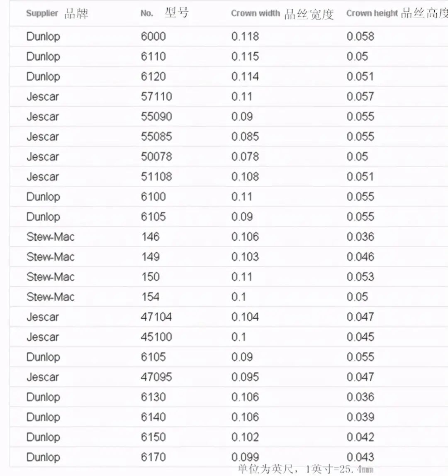Select crown width 0.108 value

pos(245,177)
